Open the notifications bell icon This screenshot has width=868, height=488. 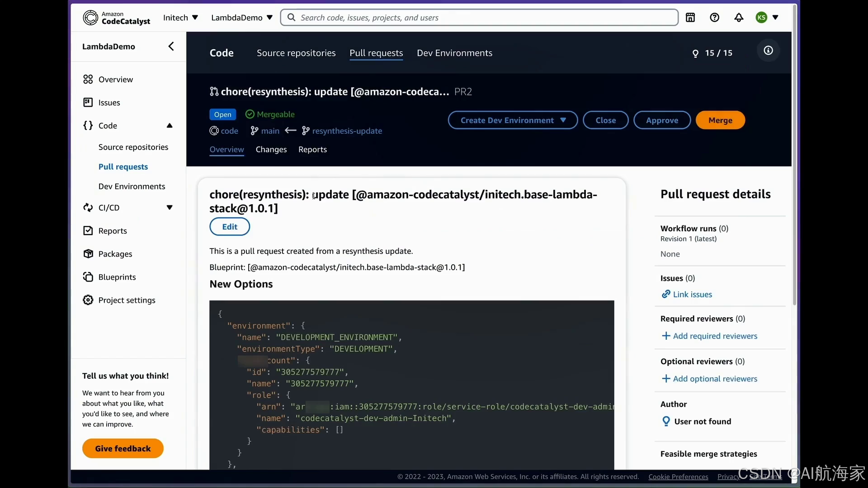pos(739,18)
